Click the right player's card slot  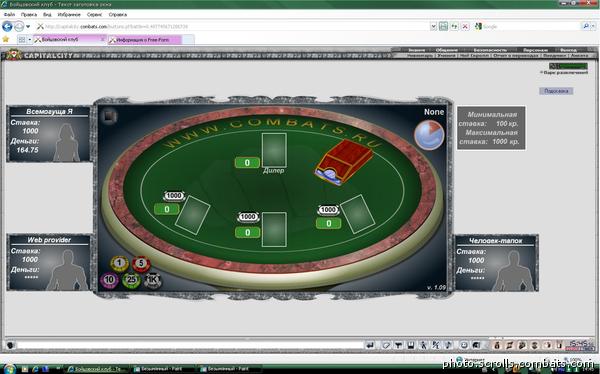coord(357,214)
